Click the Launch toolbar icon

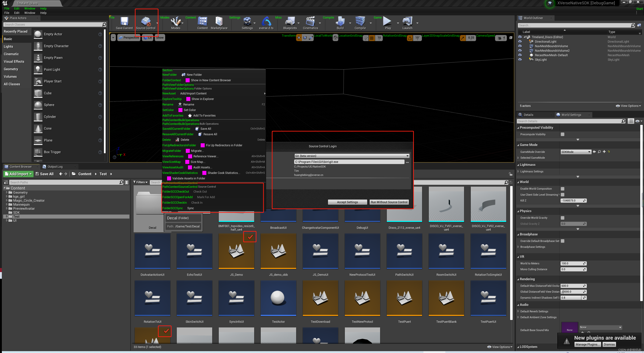[x=407, y=22]
